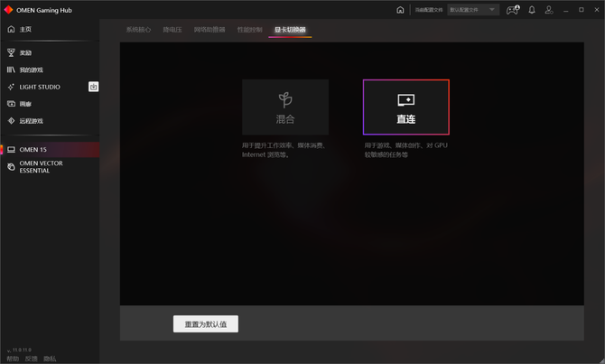Switch to the 网络助推器 tab

209,30
